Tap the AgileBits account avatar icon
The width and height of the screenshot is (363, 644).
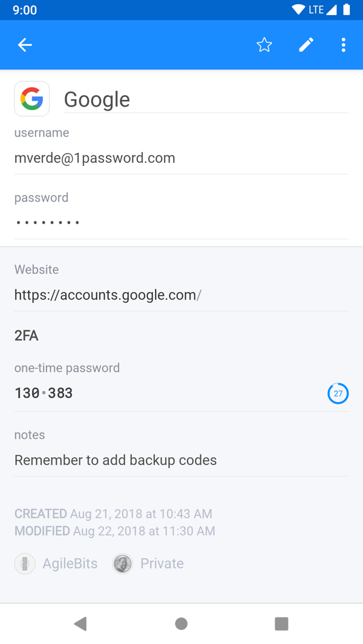[24, 563]
